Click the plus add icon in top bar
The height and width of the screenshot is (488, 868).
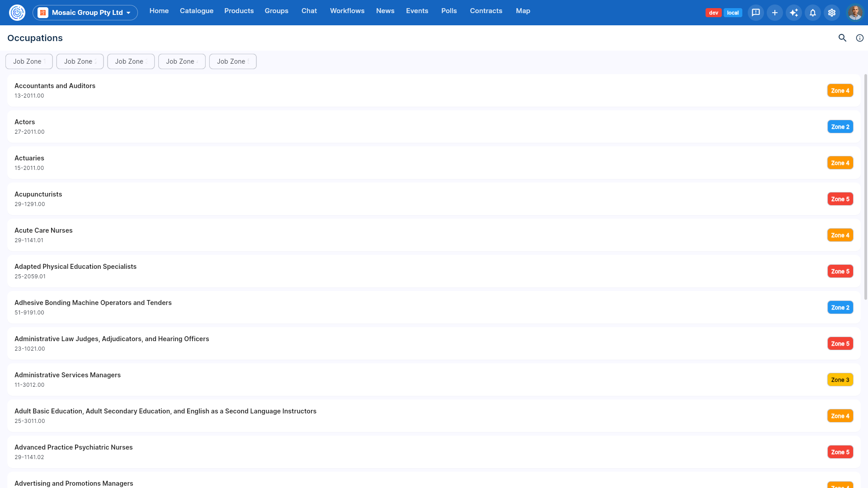(x=775, y=13)
